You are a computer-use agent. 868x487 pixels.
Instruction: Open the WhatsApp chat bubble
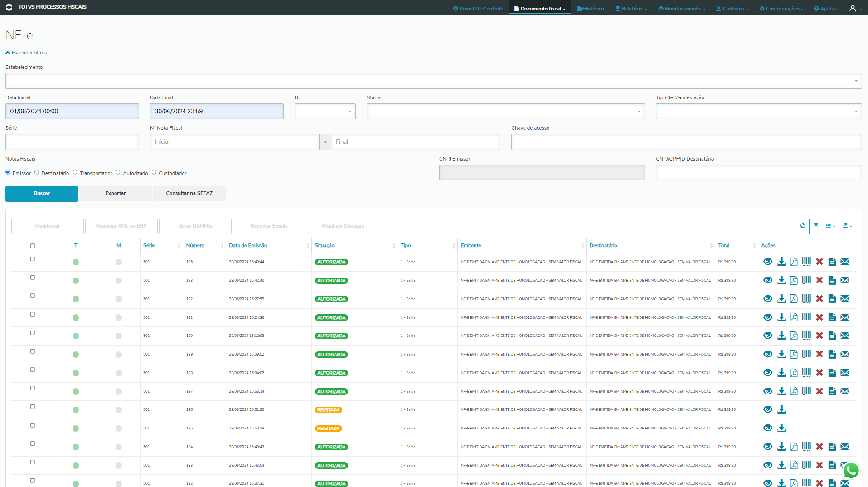click(x=851, y=471)
